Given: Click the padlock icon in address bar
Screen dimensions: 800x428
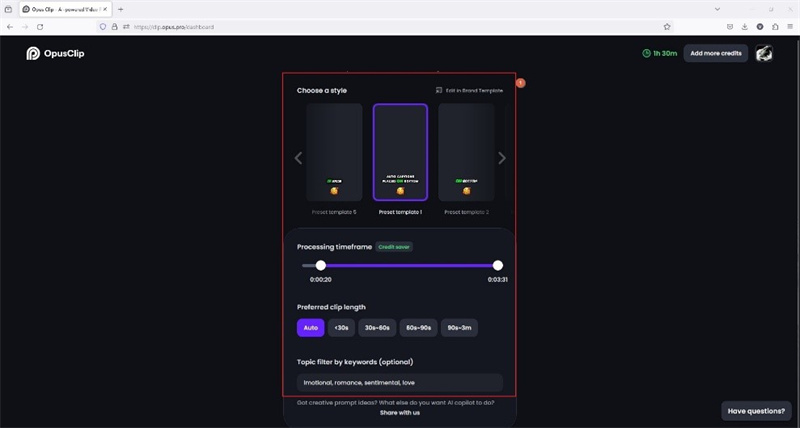Looking at the screenshot, I should [114, 27].
